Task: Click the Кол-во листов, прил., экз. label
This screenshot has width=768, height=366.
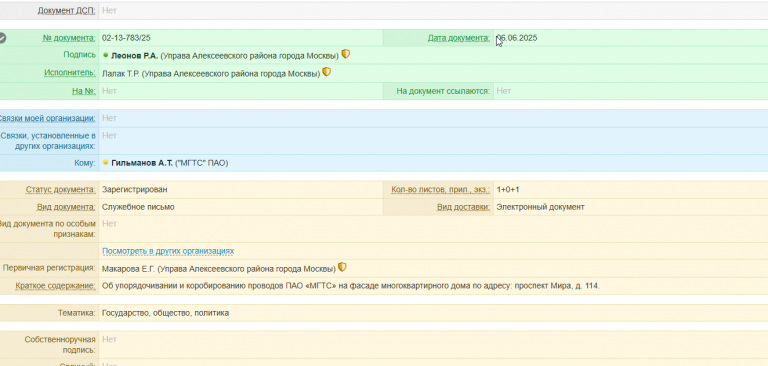Action: pos(440,190)
